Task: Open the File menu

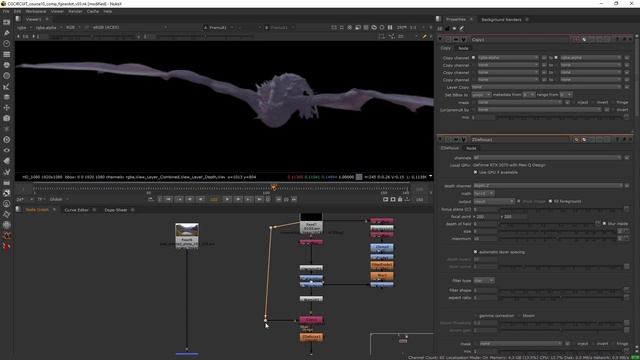Action: [6, 11]
